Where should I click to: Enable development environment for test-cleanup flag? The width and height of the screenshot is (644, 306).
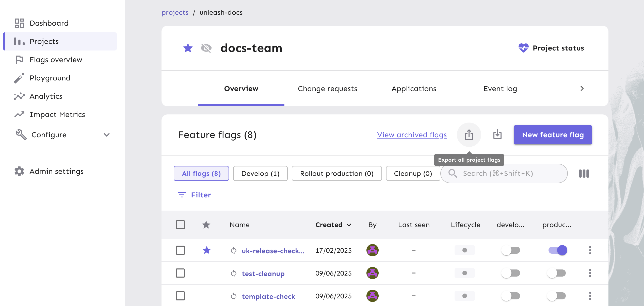click(511, 273)
